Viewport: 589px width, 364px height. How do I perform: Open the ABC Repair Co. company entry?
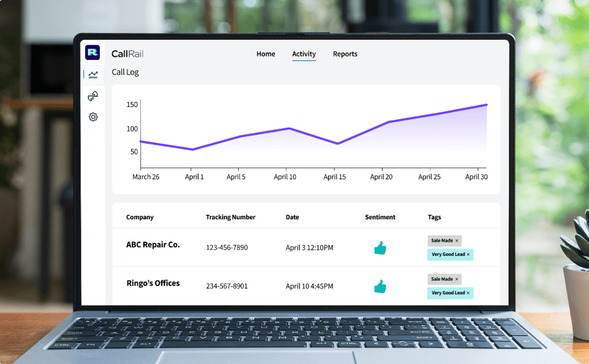coord(153,245)
